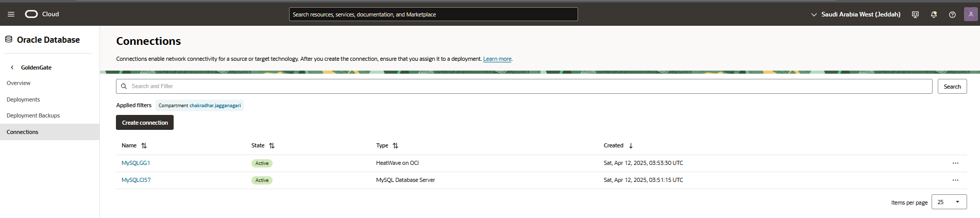
Task: Click the Applied filters label
Action: pos(134,105)
